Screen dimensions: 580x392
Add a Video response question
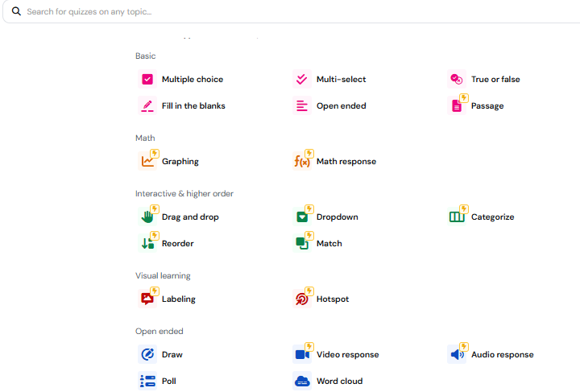point(347,355)
